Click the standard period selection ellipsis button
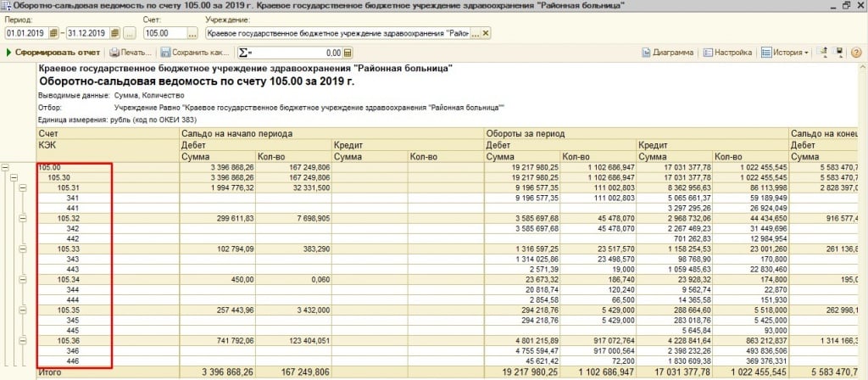Screen dimensions: 868x380 [130, 33]
